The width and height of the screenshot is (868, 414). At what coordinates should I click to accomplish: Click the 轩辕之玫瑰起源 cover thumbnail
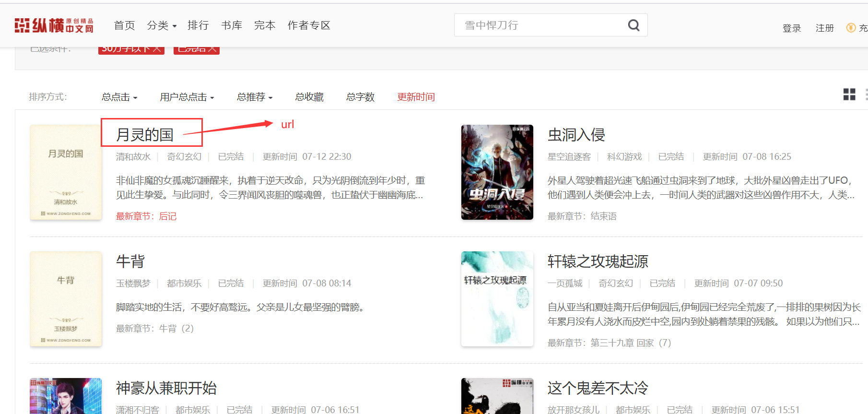[x=497, y=299]
